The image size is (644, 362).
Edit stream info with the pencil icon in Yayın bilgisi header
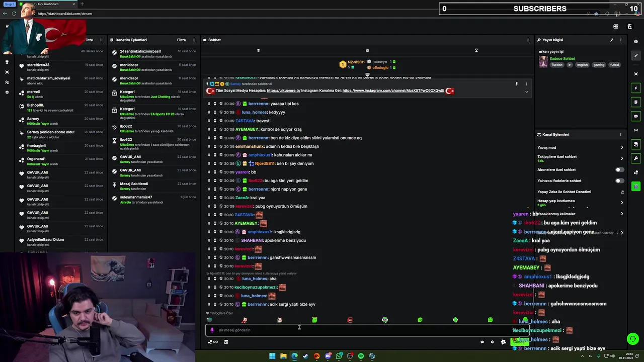(612, 40)
